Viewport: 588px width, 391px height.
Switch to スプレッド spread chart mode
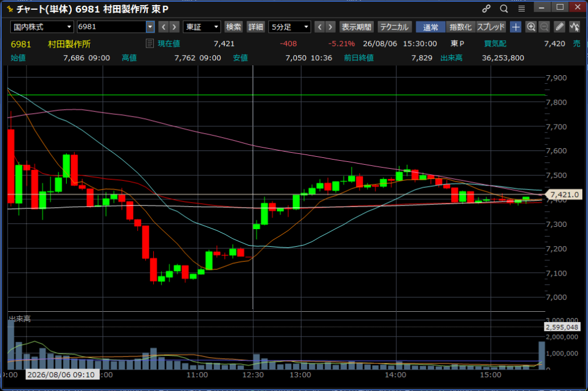pos(491,27)
